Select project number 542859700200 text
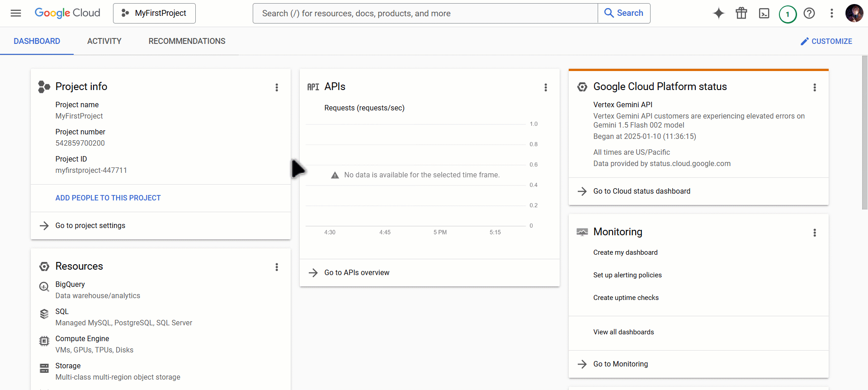868x390 pixels. (x=80, y=143)
